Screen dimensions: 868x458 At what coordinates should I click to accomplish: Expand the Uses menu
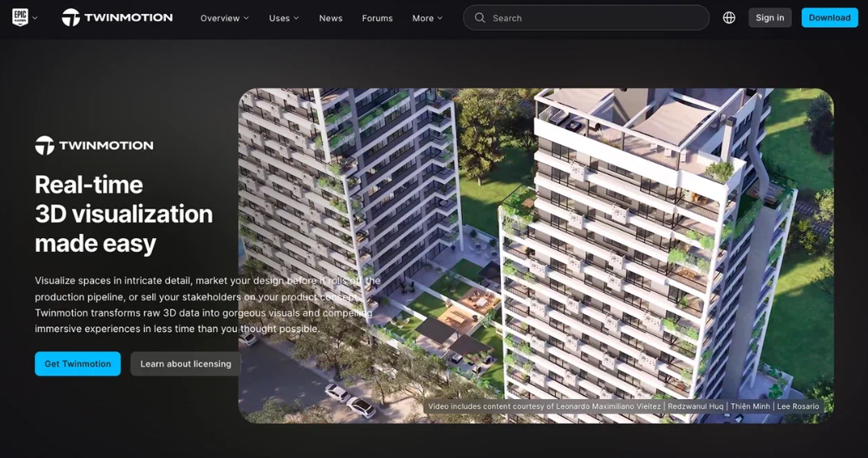(284, 18)
